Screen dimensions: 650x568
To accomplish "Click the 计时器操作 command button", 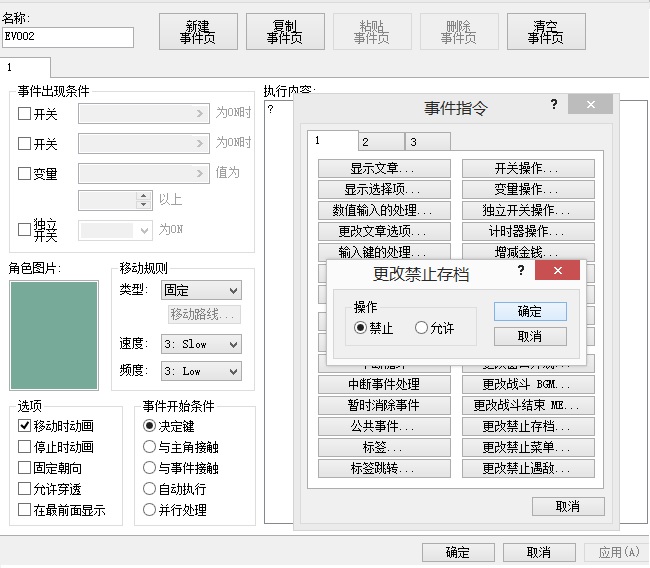I will pyautogui.click(x=529, y=231).
